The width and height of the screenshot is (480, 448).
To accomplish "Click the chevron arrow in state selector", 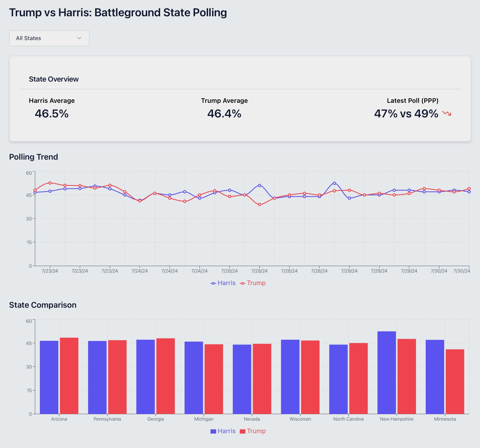I will (x=79, y=38).
